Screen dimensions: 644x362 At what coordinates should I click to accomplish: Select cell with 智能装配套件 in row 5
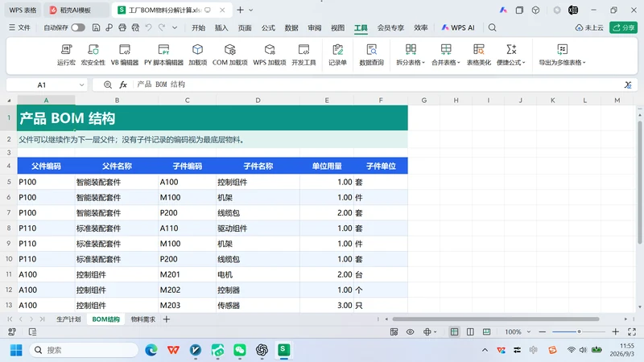coord(117,182)
